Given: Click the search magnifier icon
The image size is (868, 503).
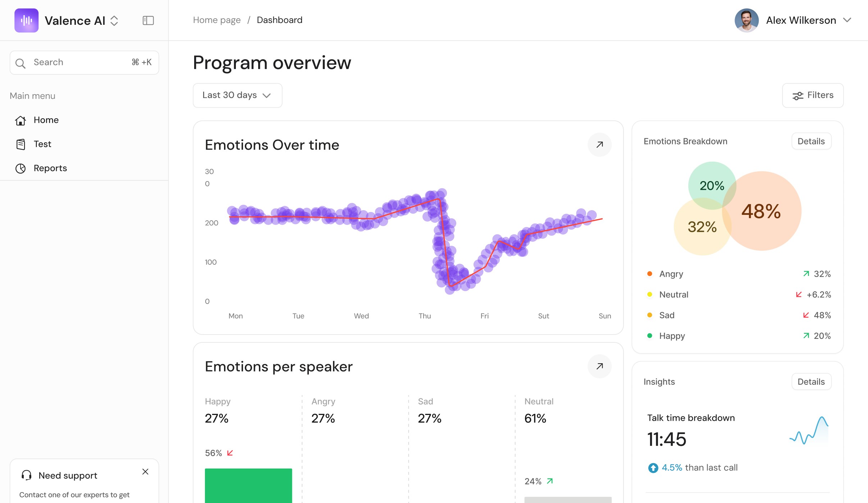Looking at the screenshot, I should (x=20, y=63).
